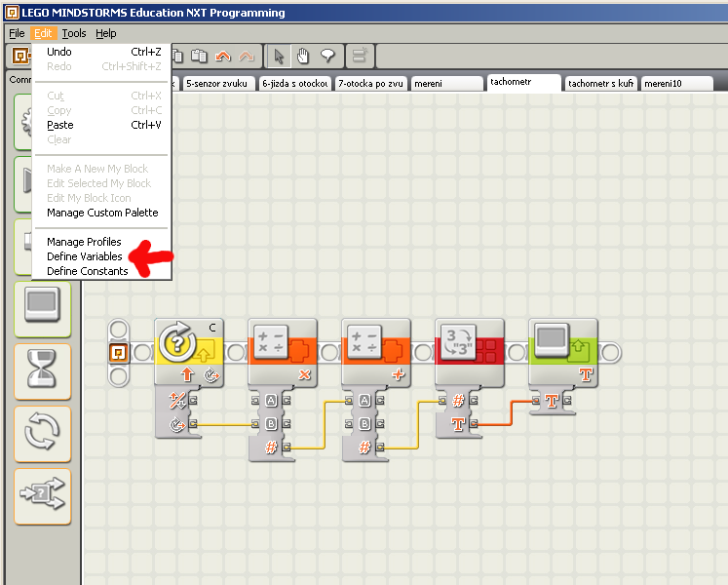This screenshot has height=585, width=728.
Task: Click the multiply block result output plug
Action: click(287, 448)
